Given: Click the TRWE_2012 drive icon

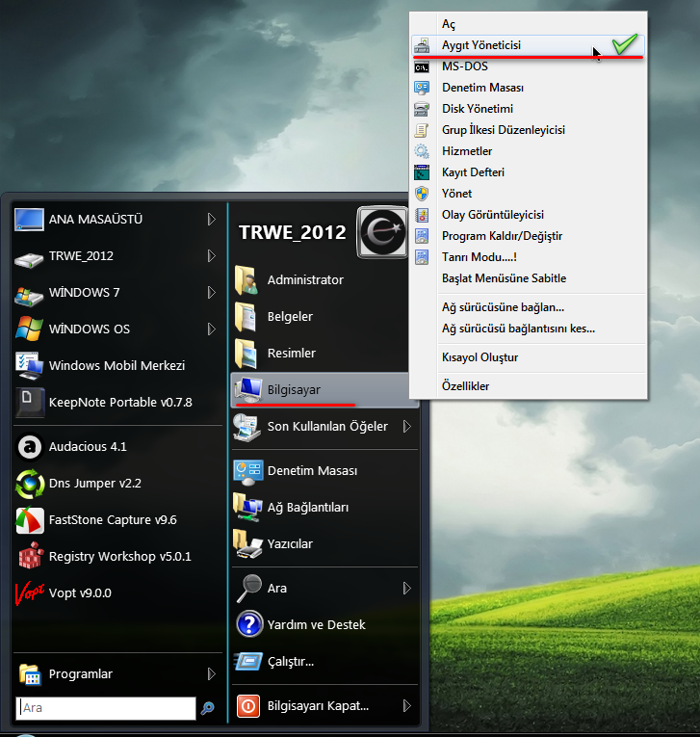Looking at the screenshot, I should [29, 258].
